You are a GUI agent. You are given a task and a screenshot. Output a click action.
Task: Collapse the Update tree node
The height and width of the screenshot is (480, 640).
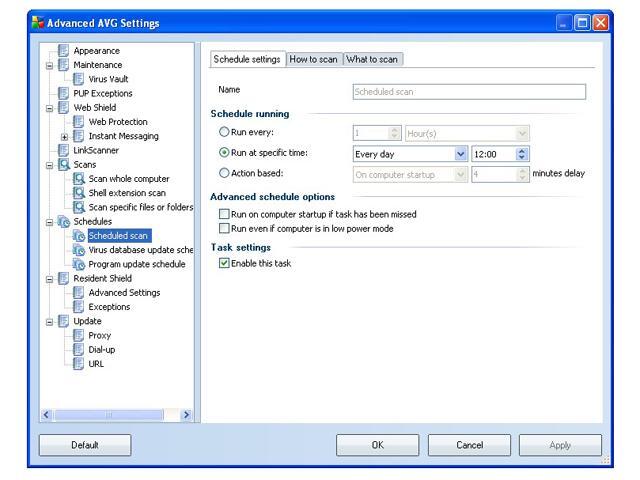pyautogui.click(x=49, y=322)
